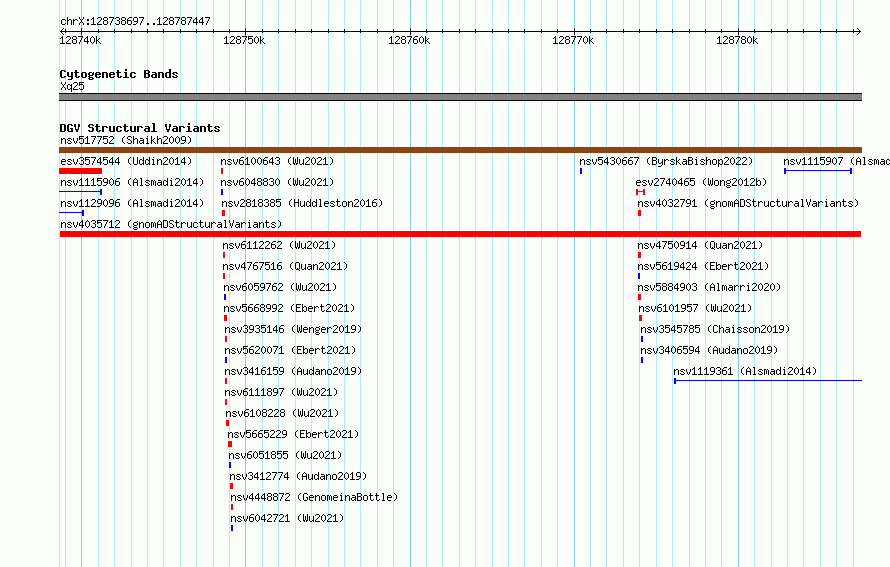Open nsv6051855 (Wu2021) variant

coord(286,455)
